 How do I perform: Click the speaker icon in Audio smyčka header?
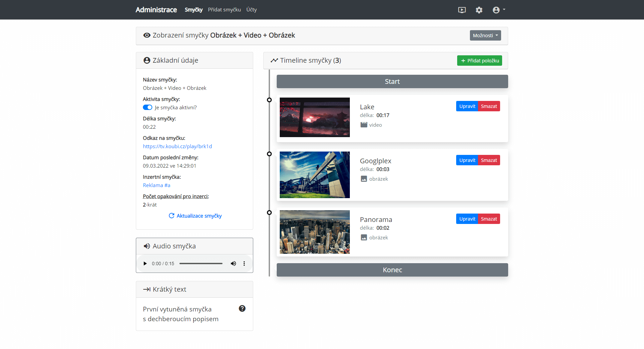147,246
